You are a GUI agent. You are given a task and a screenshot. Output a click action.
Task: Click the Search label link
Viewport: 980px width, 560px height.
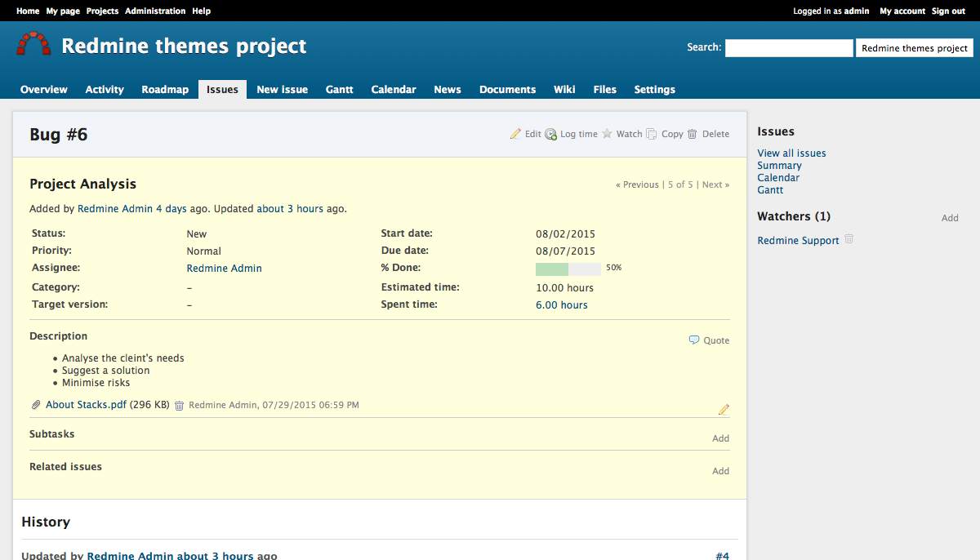coord(702,47)
